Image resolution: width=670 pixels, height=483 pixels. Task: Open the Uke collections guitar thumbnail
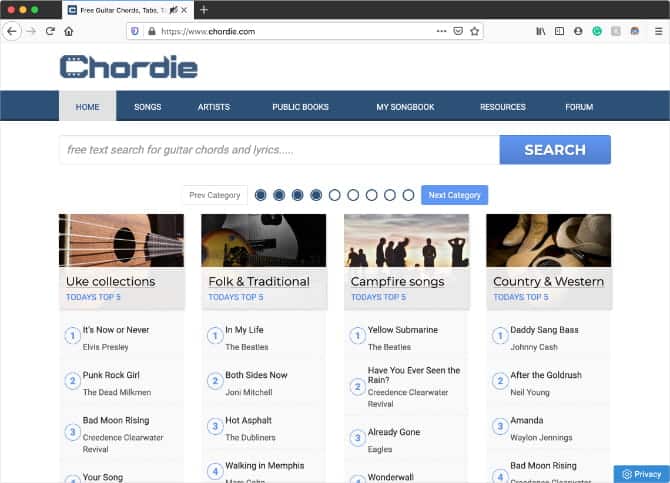pos(121,240)
